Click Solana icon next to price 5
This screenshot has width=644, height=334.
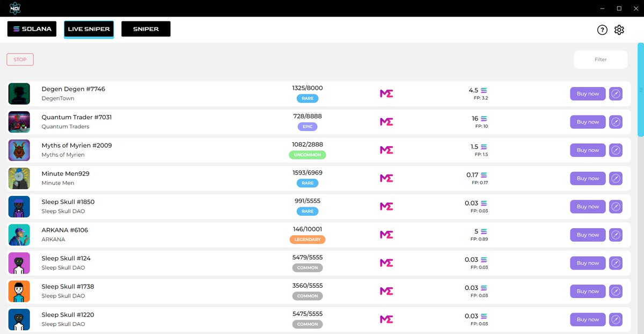point(484,231)
